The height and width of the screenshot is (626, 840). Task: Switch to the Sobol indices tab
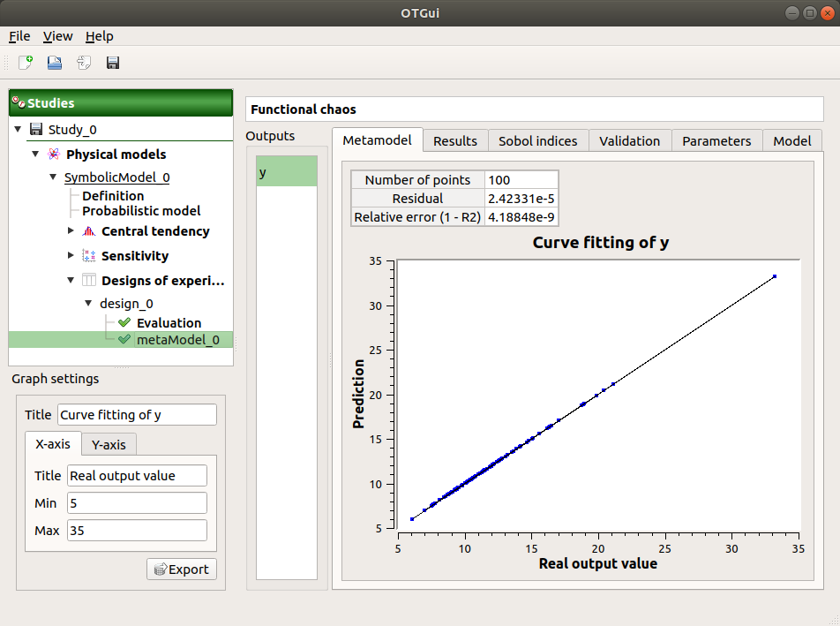click(x=537, y=140)
